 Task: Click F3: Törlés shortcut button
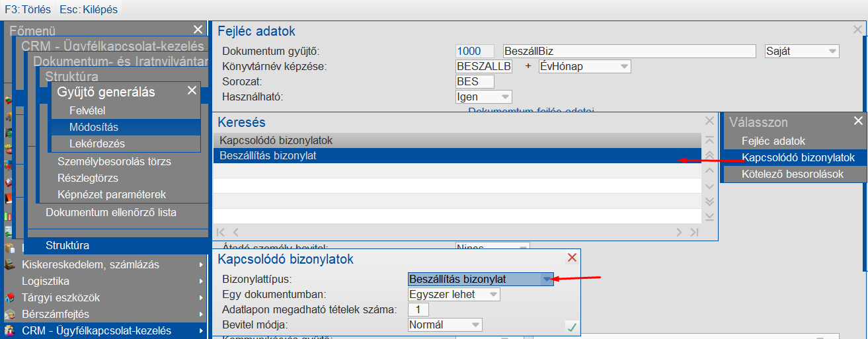pos(27,11)
